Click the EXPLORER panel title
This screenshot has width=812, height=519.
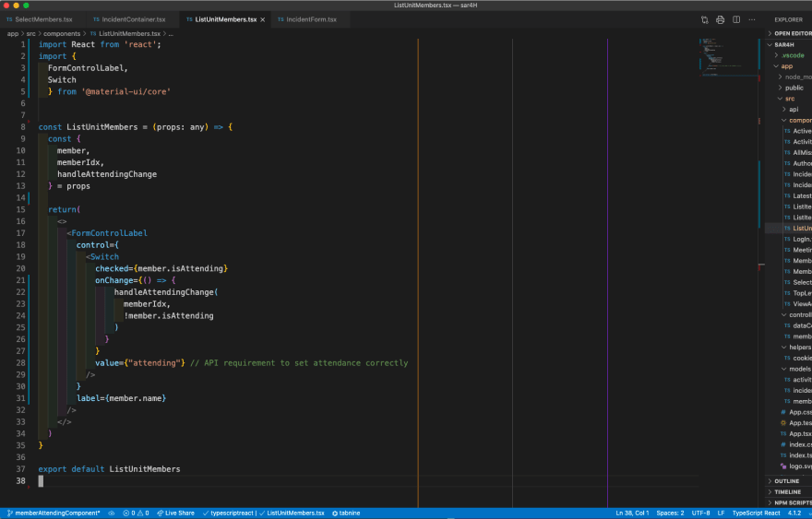click(788, 19)
